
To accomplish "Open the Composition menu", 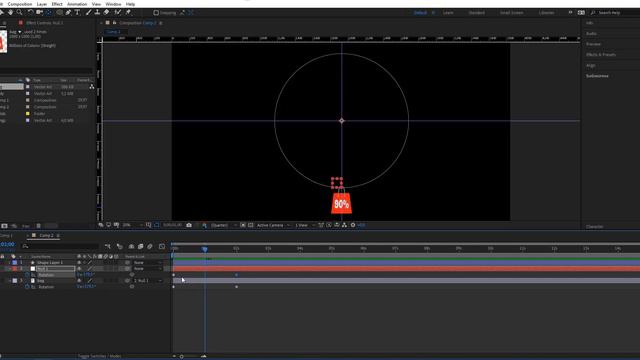I will (20, 4).
